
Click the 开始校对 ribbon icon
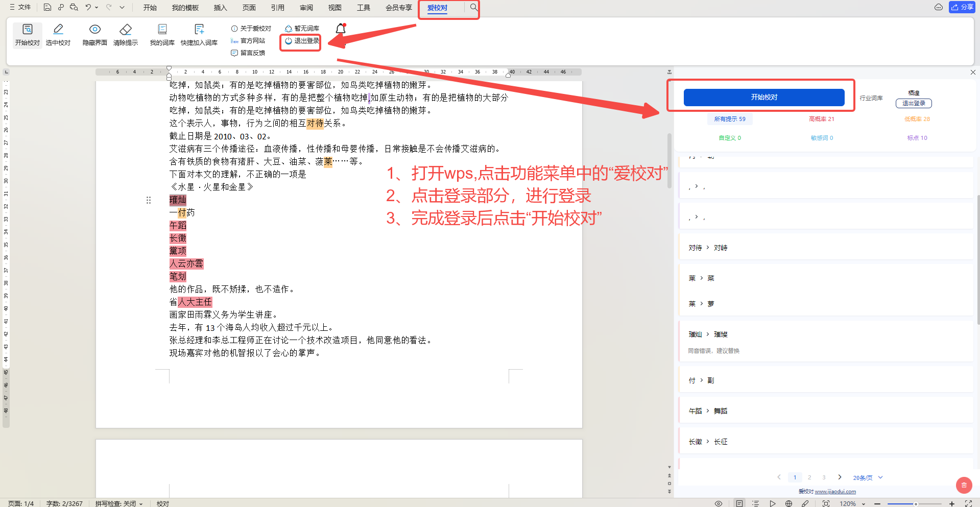tap(28, 35)
